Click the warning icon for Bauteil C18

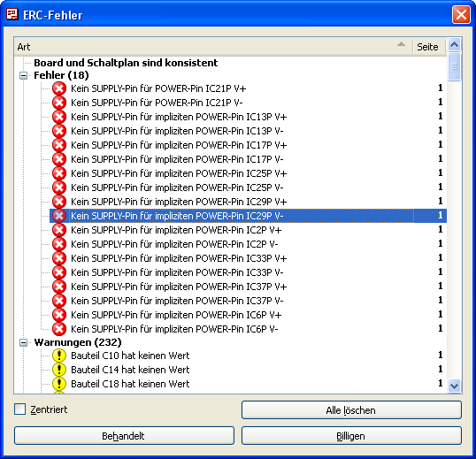click(59, 384)
